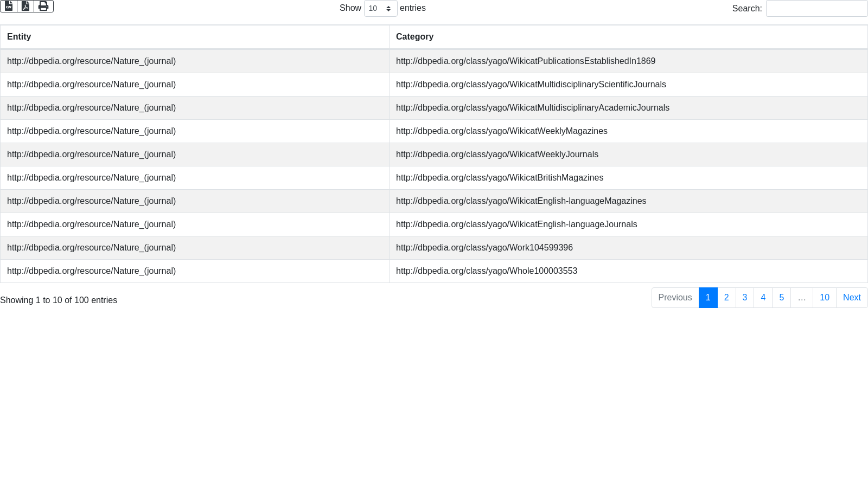The width and height of the screenshot is (868, 488).
Task: Open page 5 of the table
Action: [x=781, y=298]
